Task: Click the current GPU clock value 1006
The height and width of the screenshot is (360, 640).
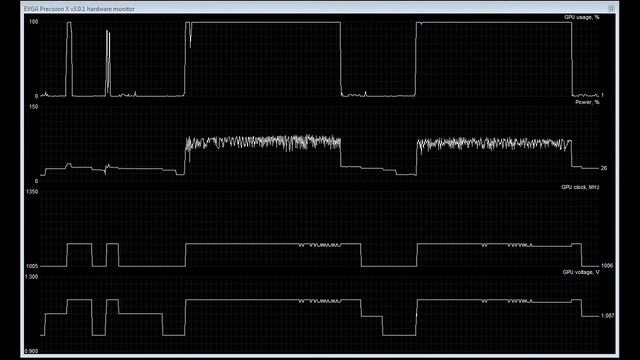Action: pyautogui.click(x=607, y=266)
